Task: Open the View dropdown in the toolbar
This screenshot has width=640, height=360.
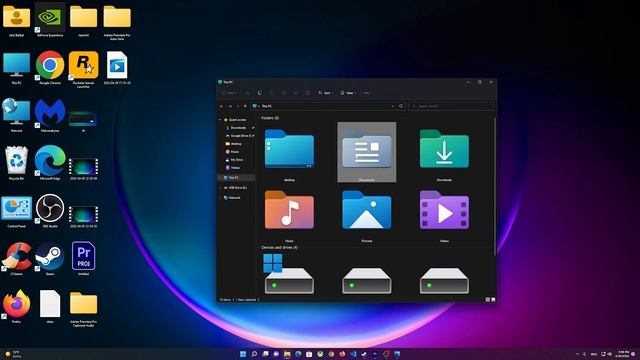Action: (348, 93)
